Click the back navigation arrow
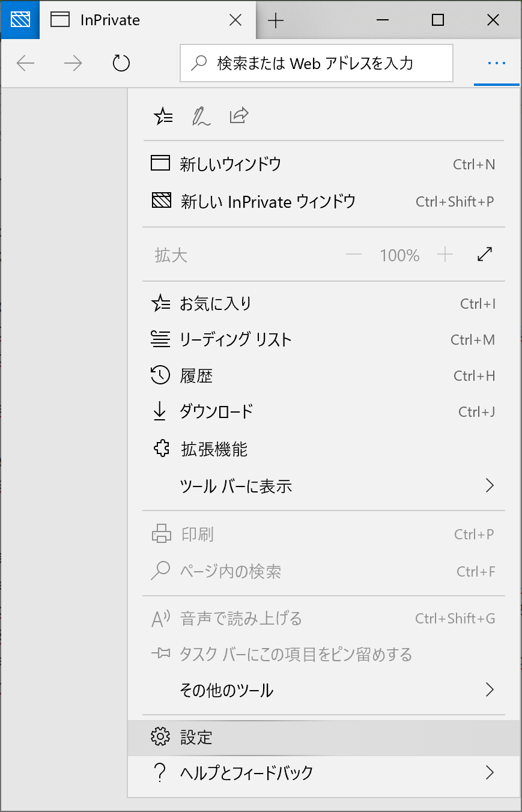Viewport: 522px width, 812px height. (x=25, y=62)
